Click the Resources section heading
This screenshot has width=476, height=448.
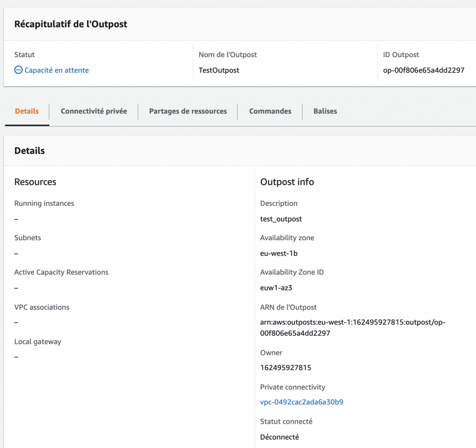pyautogui.click(x=35, y=182)
